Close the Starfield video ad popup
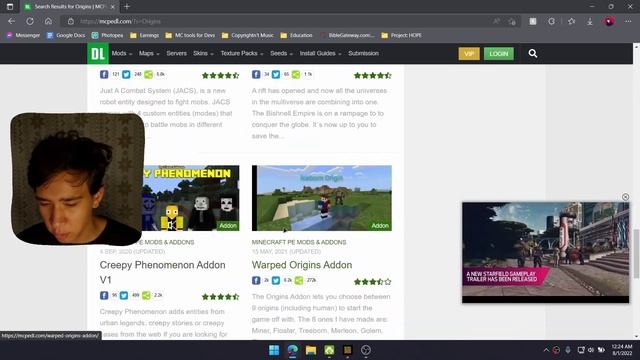Image resolution: width=640 pixels, height=360 pixels. point(625,197)
